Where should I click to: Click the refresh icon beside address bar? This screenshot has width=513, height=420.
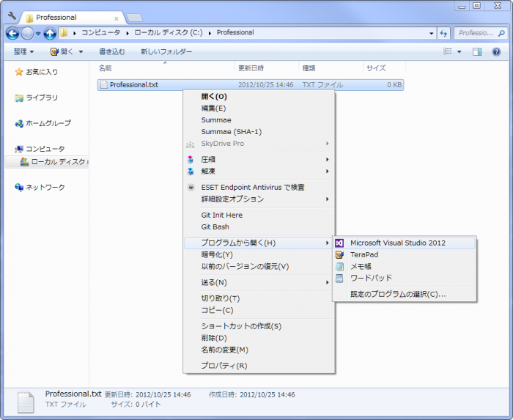point(443,33)
